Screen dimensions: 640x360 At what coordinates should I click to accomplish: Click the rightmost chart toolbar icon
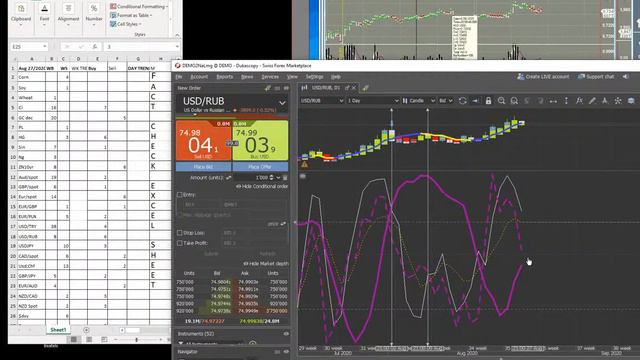(631, 101)
